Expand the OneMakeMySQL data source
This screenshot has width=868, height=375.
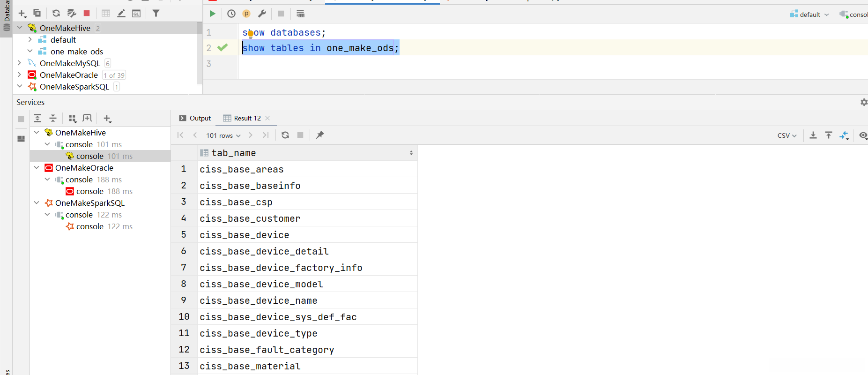click(x=19, y=63)
